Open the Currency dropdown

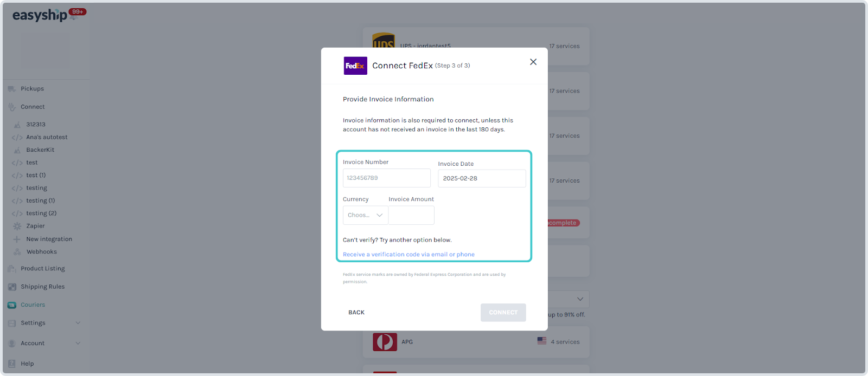[365, 215]
